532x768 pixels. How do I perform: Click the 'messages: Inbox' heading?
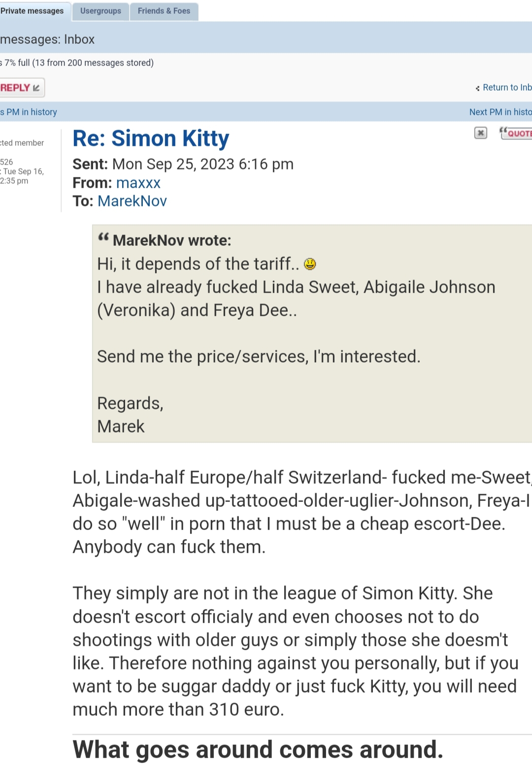(x=47, y=39)
